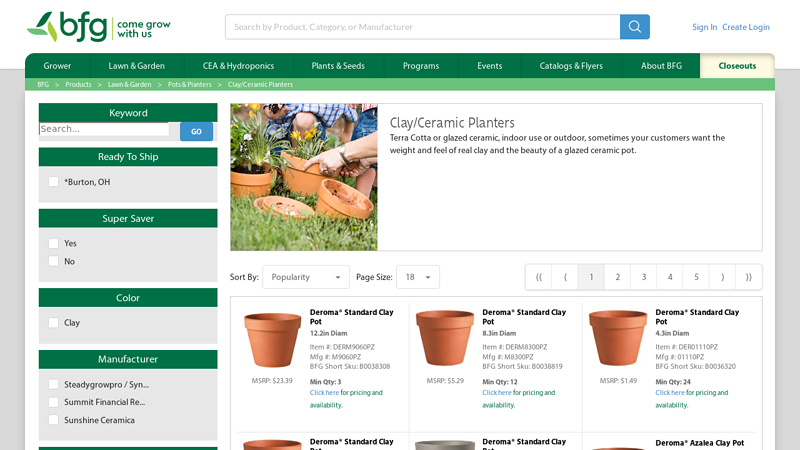Viewport: 800px width, 450px height.
Task: Click the main product search field
Action: pos(422,27)
